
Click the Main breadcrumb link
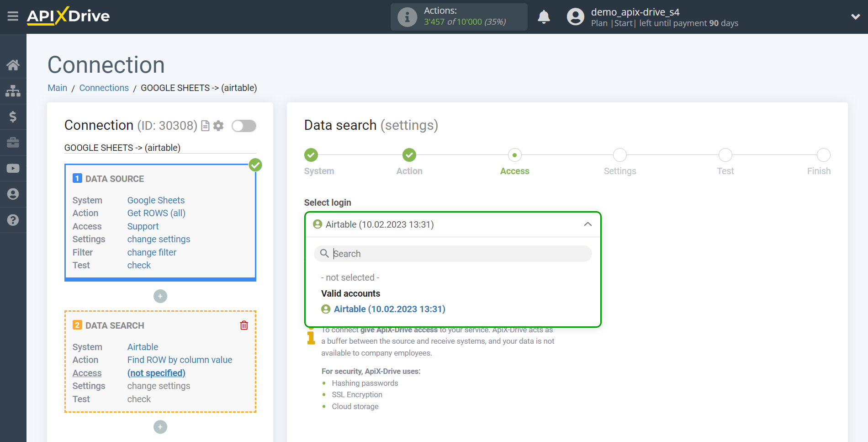(x=58, y=88)
